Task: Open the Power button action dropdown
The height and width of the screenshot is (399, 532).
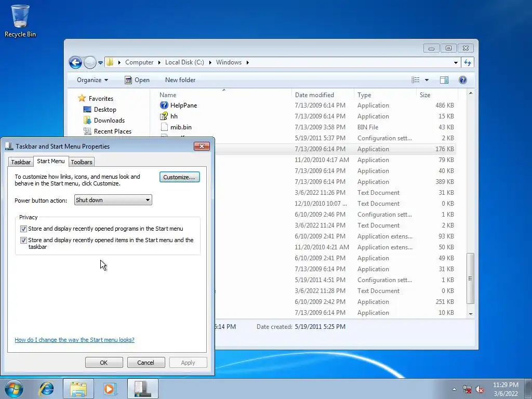Action: click(x=113, y=200)
